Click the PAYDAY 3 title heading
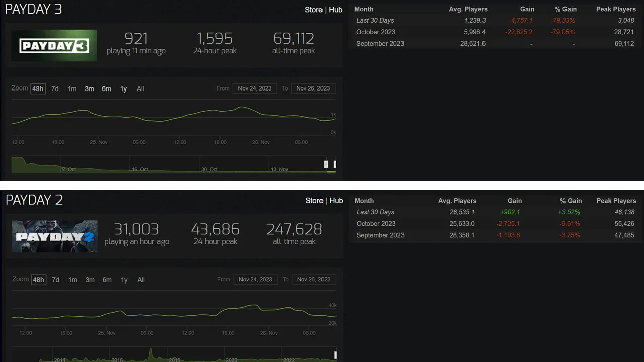 (x=33, y=9)
